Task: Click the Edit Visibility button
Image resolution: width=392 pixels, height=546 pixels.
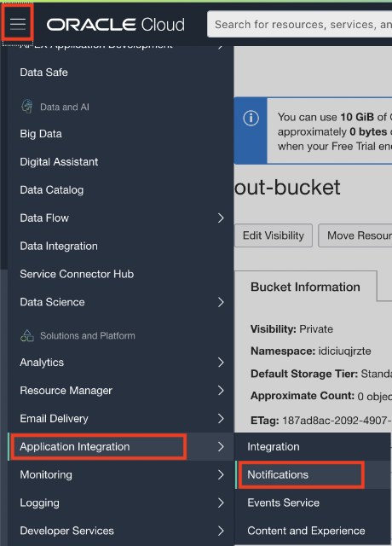Action: (274, 235)
